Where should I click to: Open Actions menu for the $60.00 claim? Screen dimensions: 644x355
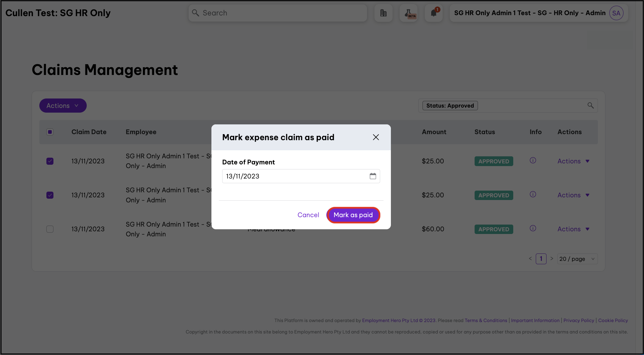coord(573,229)
